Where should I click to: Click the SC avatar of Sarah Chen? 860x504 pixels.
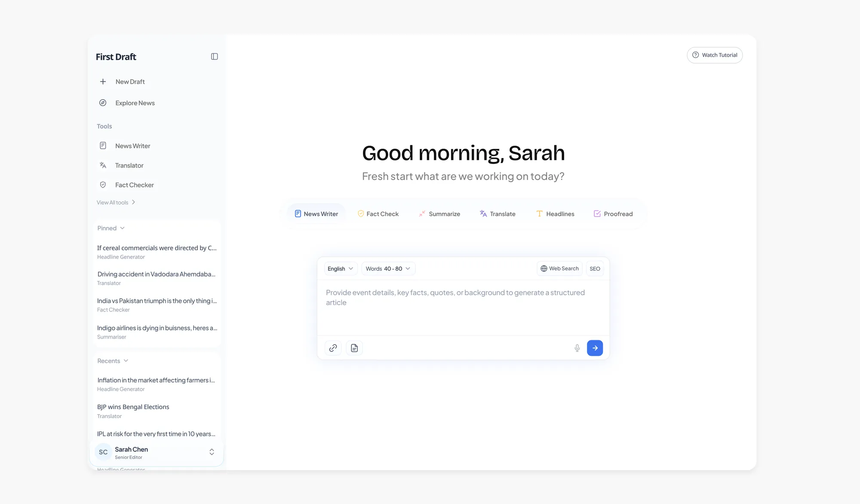click(103, 452)
